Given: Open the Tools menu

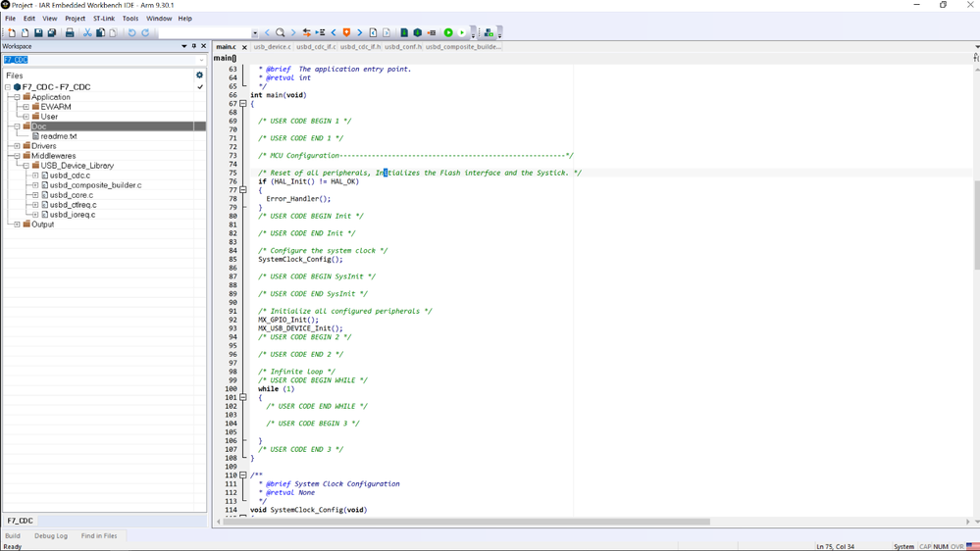Looking at the screenshot, I should [130, 19].
